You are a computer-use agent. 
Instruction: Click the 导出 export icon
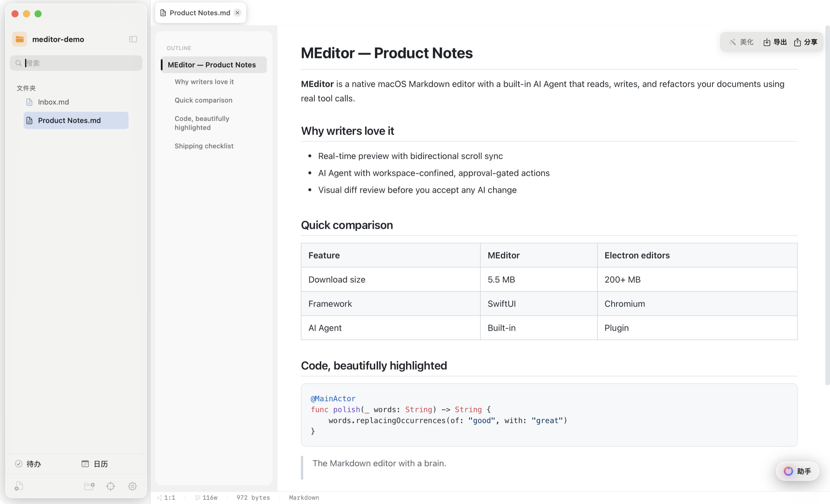click(767, 42)
